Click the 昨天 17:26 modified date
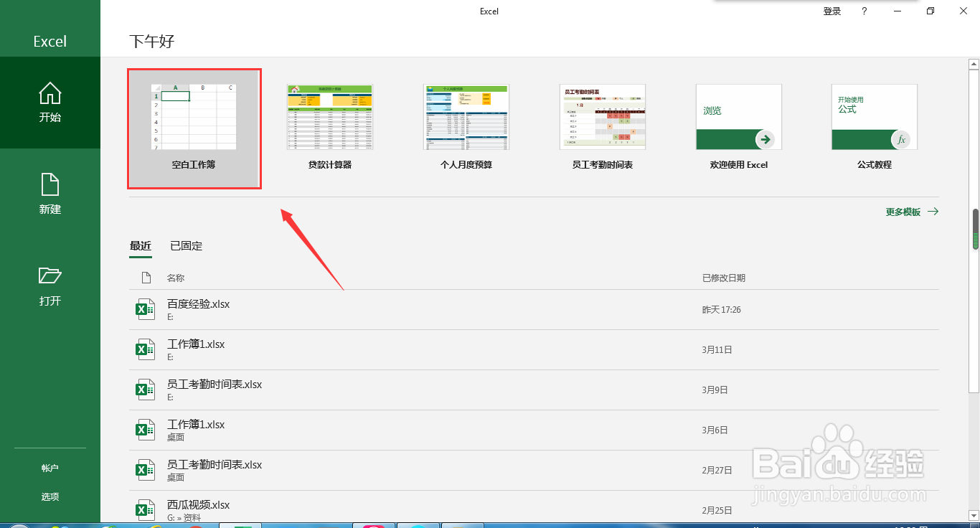 (722, 310)
